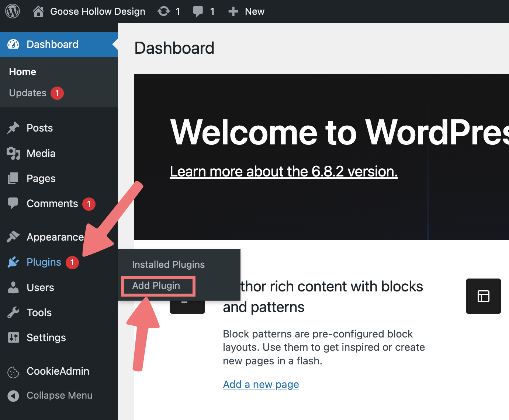
Task: Open the comments bubble in admin bar
Action: [x=198, y=11]
